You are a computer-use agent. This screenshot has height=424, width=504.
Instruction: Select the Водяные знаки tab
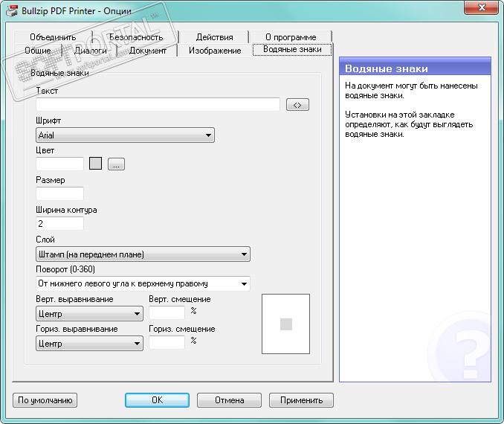click(292, 49)
